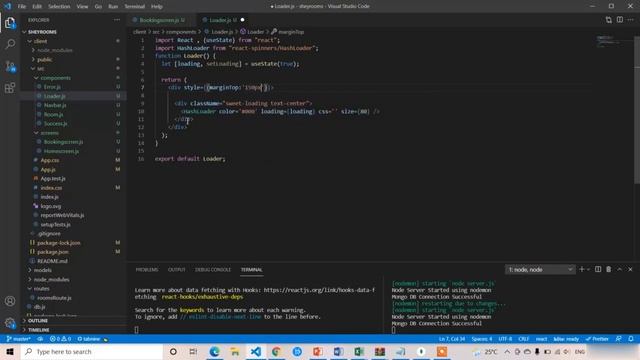Open the Source Control view

[x=10, y=66]
